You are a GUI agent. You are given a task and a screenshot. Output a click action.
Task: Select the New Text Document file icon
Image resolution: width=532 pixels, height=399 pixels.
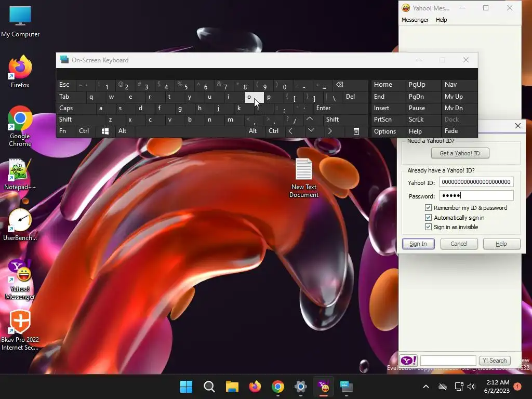tap(303, 178)
